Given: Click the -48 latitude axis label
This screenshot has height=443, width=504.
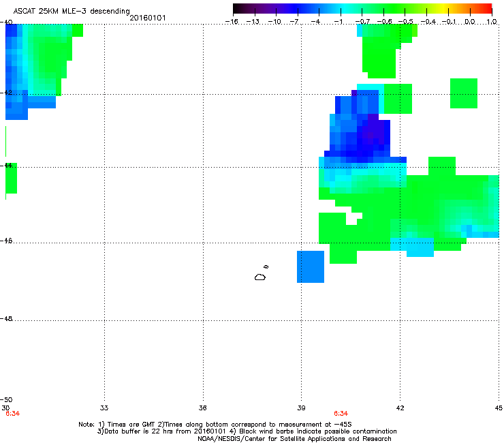Looking at the screenshot, I should point(6,318).
